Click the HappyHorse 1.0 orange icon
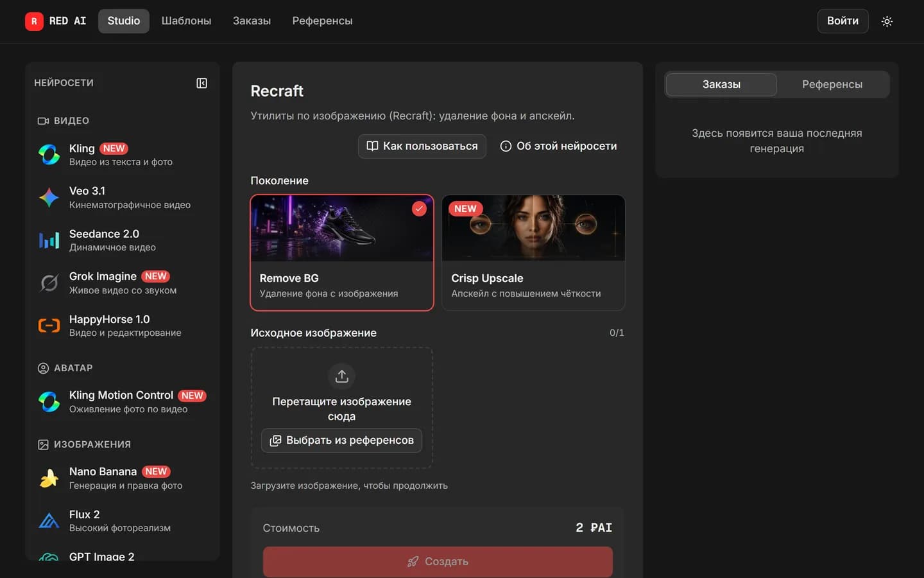 [x=49, y=326]
